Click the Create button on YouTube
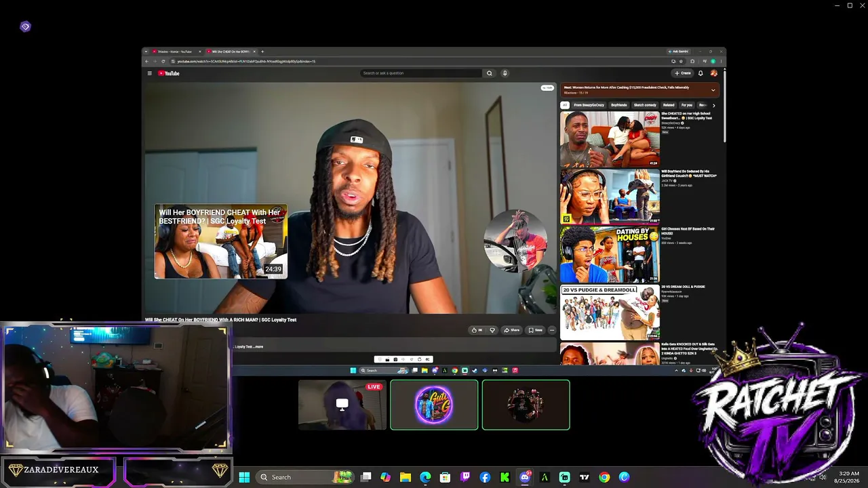This screenshot has width=868, height=488. tap(682, 73)
